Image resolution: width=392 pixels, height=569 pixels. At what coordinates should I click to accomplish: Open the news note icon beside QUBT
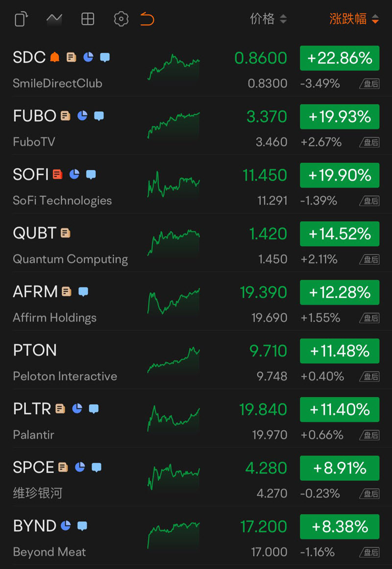point(65,233)
